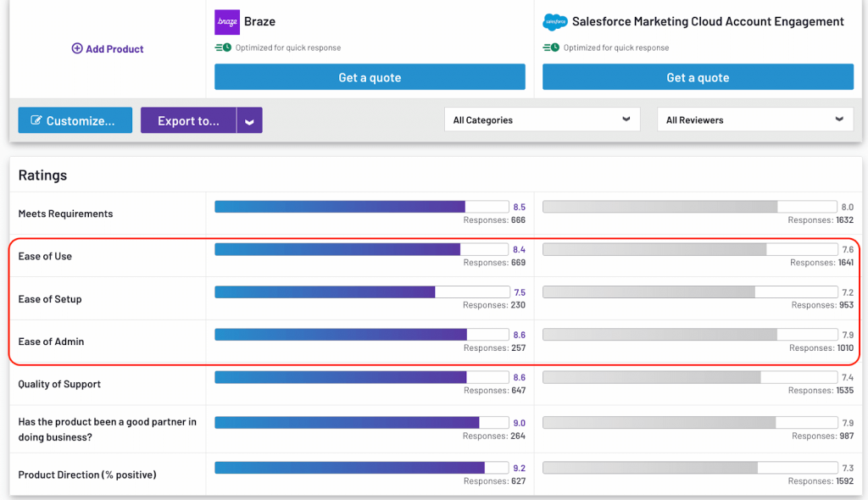Image resolution: width=868 pixels, height=500 pixels.
Task: Open the Customize dialog
Action: click(75, 119)
